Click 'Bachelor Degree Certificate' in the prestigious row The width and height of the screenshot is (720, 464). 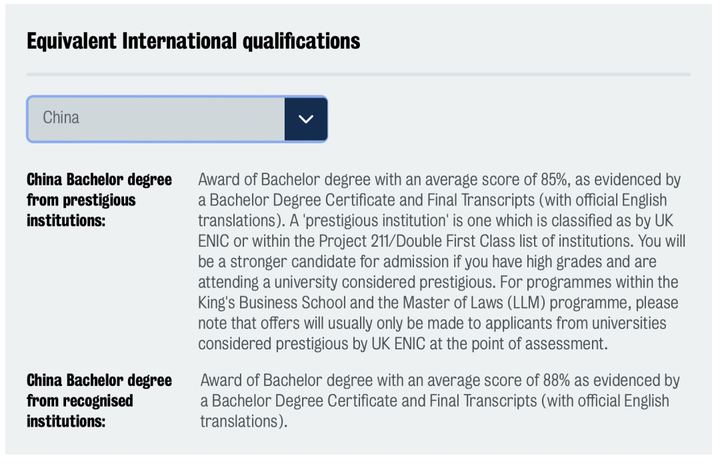coord(316,200)
